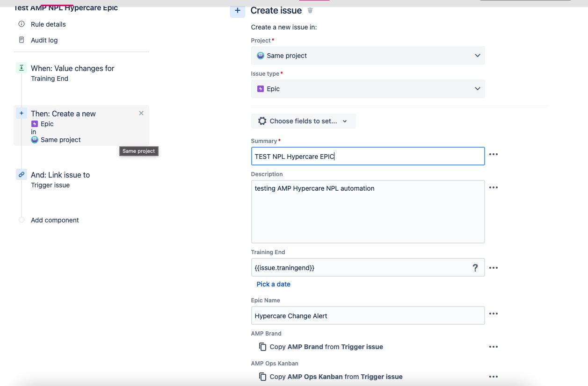Delete Create issue action via trash icon
The image size is (588, 386).
pos(310,10)
